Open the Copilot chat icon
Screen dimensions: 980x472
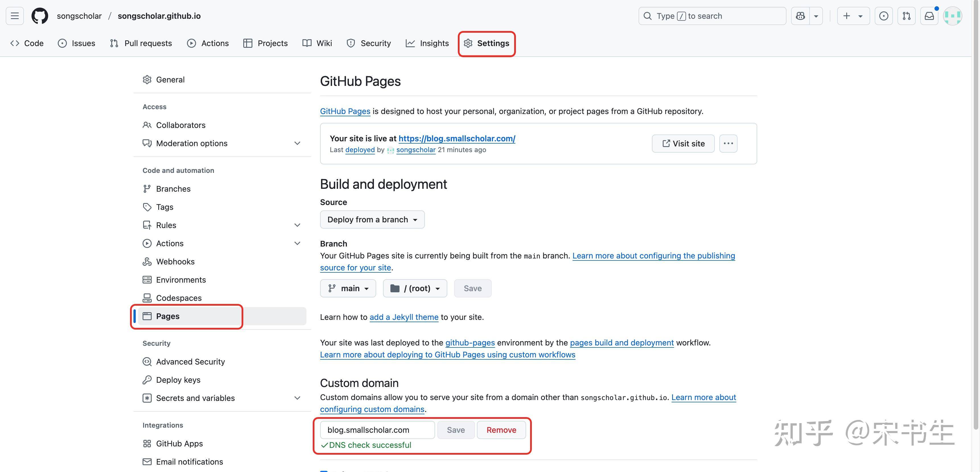800,16
